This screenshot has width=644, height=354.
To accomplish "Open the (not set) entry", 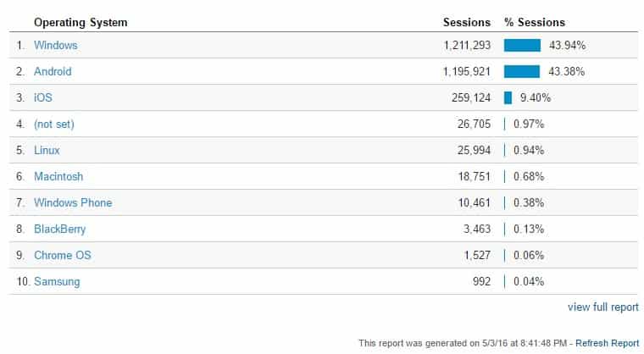I will (x=54, y=124).
